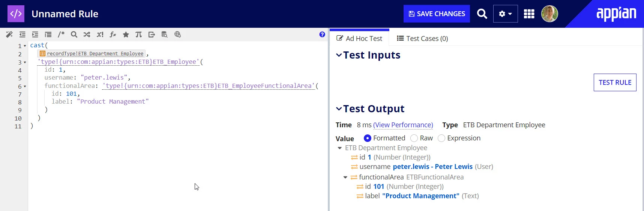Screen dimensions: 644x211
Task: Fold code at line 3
Action: [x=25, y=62]
